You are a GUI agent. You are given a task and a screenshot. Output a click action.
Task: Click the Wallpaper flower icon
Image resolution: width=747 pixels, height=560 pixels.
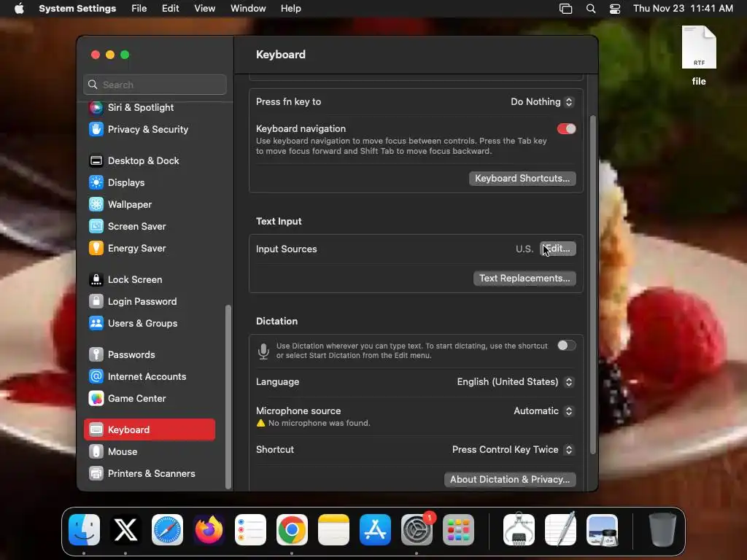pos(96,205)
